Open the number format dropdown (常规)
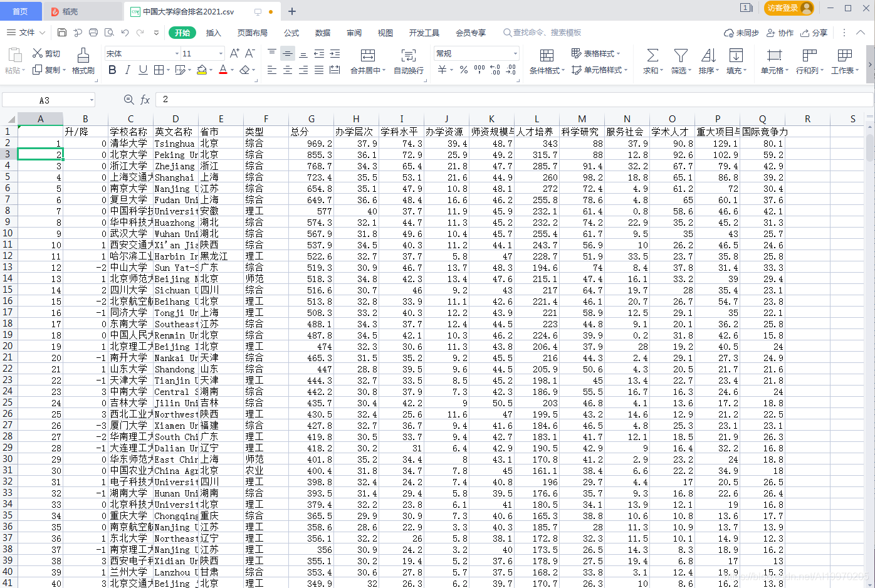 click(515, 54)
